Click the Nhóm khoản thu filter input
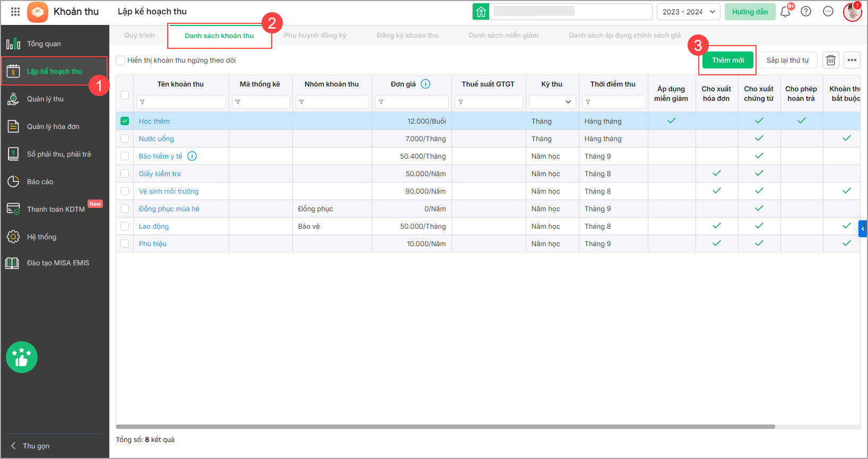Viewport: 868px width, 459px height. tap(333, 102)
